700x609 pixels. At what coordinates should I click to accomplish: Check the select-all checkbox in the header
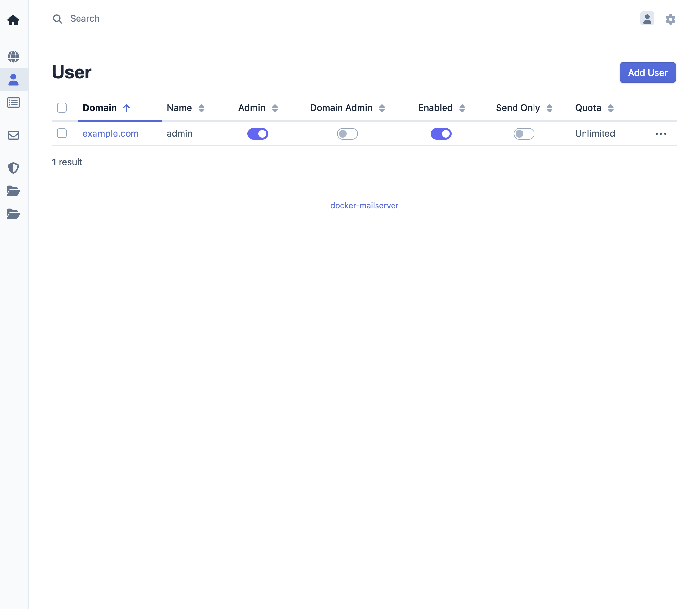[x=62, y=108]
